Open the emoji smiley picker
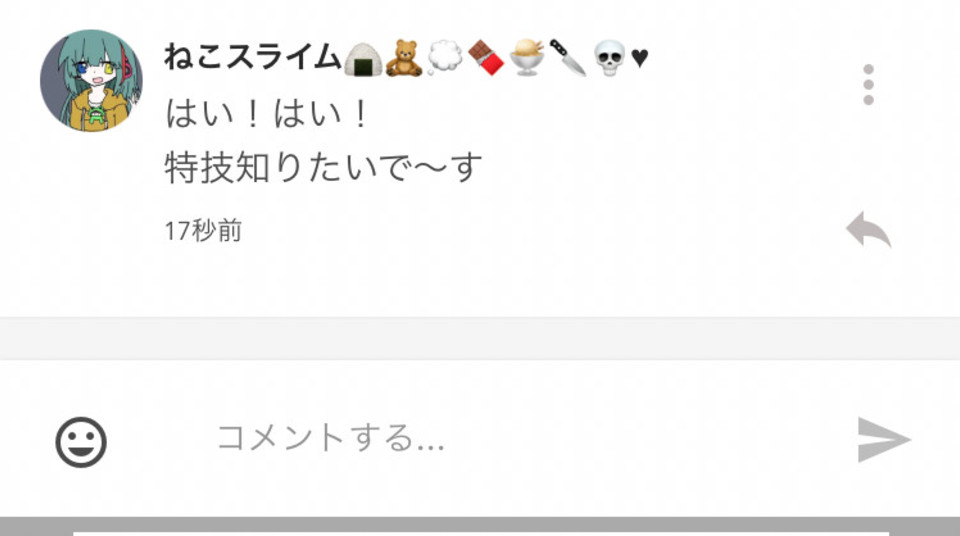The image size is (960, 536). [81, 442]
